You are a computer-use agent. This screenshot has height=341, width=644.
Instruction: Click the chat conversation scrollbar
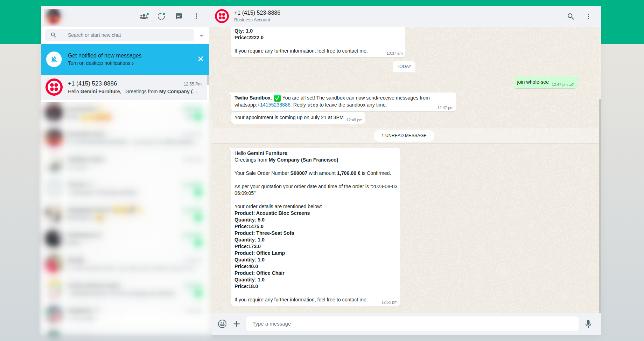(x=600, y=205)
